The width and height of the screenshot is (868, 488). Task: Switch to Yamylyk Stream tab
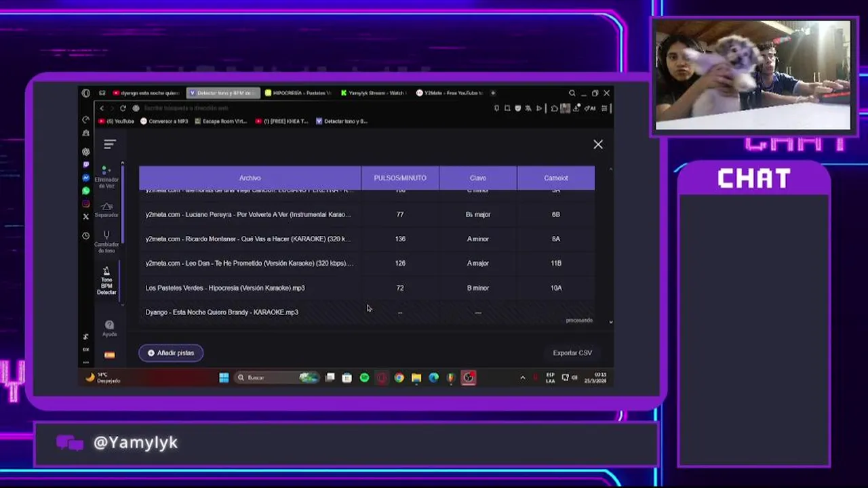tap(374, 93)
